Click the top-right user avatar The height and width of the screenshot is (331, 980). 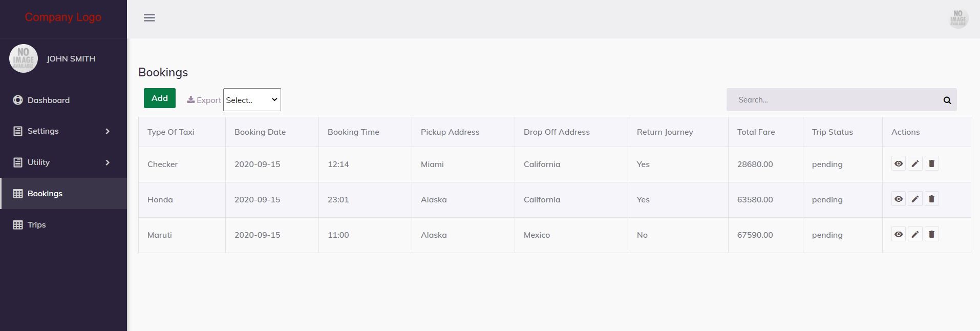tap(958, 19)
